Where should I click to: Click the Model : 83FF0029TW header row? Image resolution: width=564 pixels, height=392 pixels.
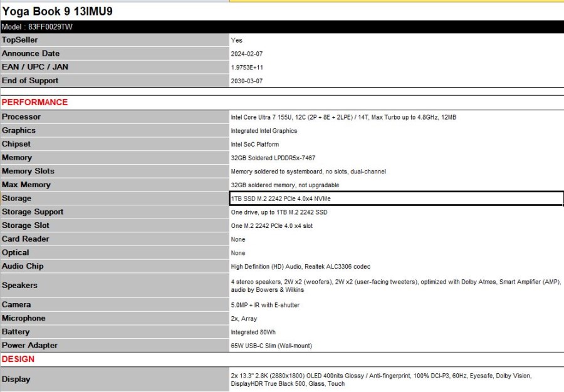click(x=282, y=26)
